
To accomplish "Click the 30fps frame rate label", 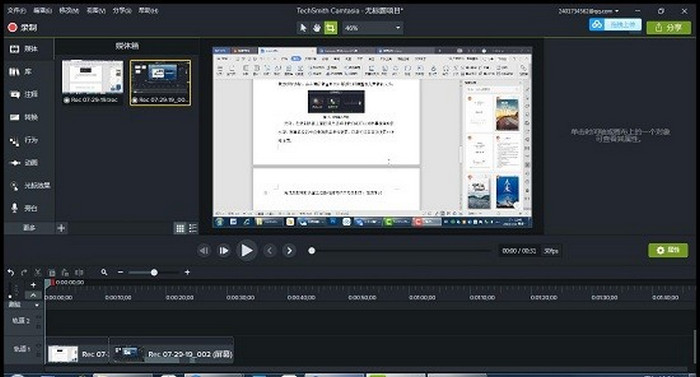I will pos(551,251).
